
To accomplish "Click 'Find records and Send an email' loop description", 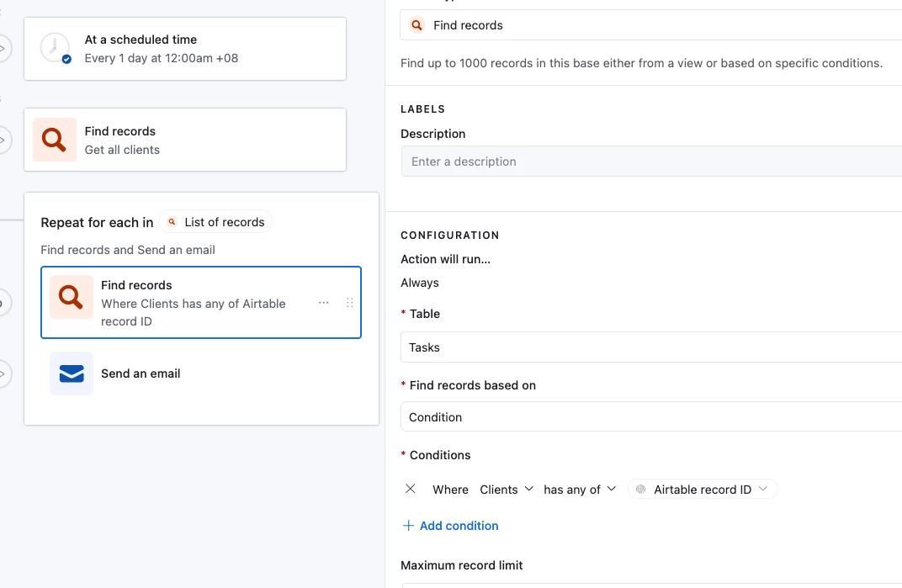I will pos(128,250).
